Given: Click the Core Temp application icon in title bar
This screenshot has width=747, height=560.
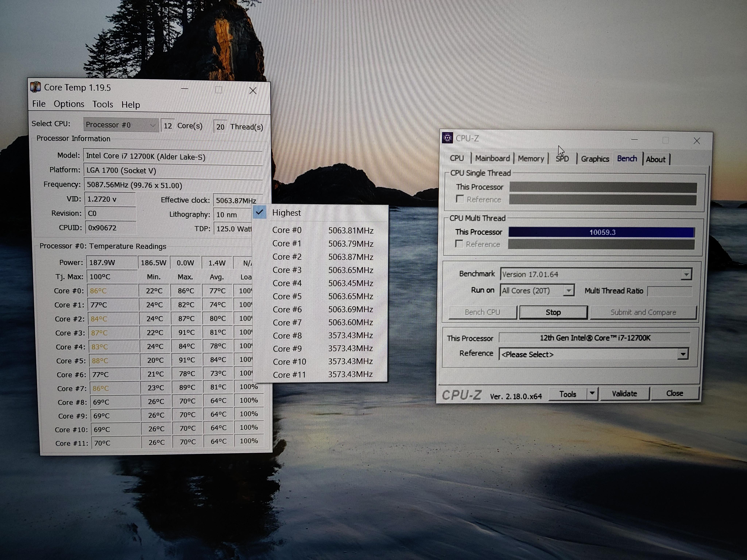Looking at the screenshot, I should pyautogui.click(x=35, y=87).
